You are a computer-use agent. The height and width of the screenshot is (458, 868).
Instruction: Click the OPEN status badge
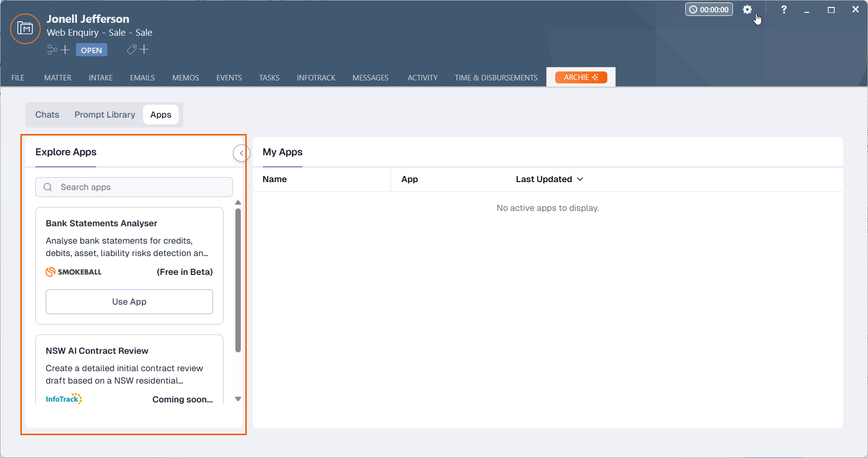pos(91,50)
